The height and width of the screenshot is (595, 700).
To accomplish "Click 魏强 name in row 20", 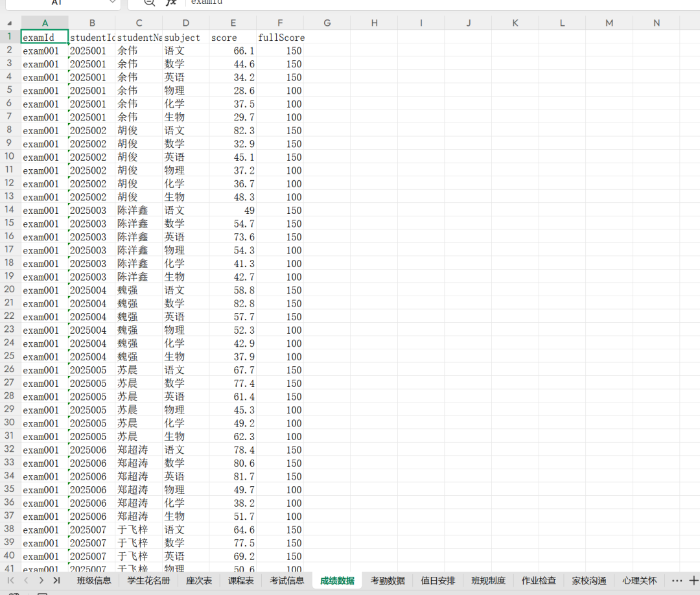I will pos(139,290).
